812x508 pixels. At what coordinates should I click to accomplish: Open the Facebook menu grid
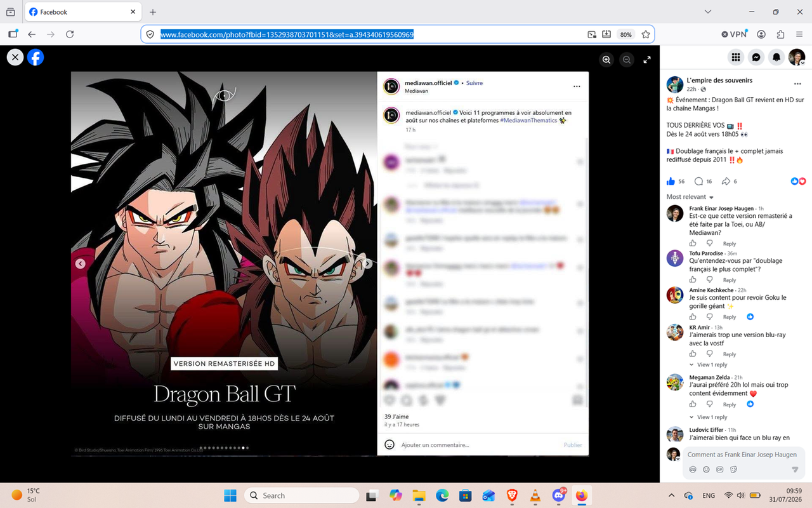pos(736,57)
